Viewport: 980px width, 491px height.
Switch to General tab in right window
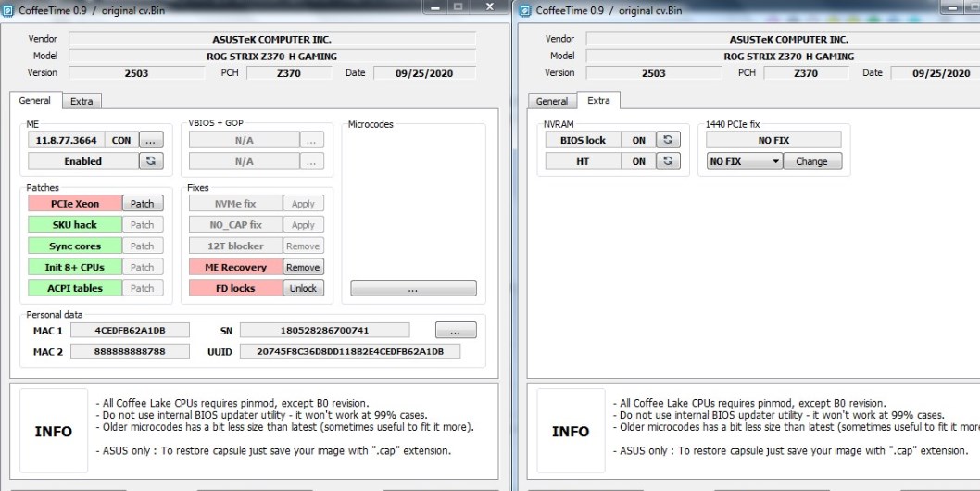552,101
